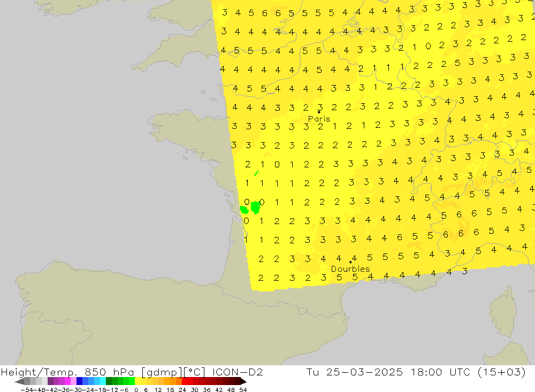This screenshot has width=535, height=392.
Task: Click the '30' legend label
Action: tap(195, 390)
